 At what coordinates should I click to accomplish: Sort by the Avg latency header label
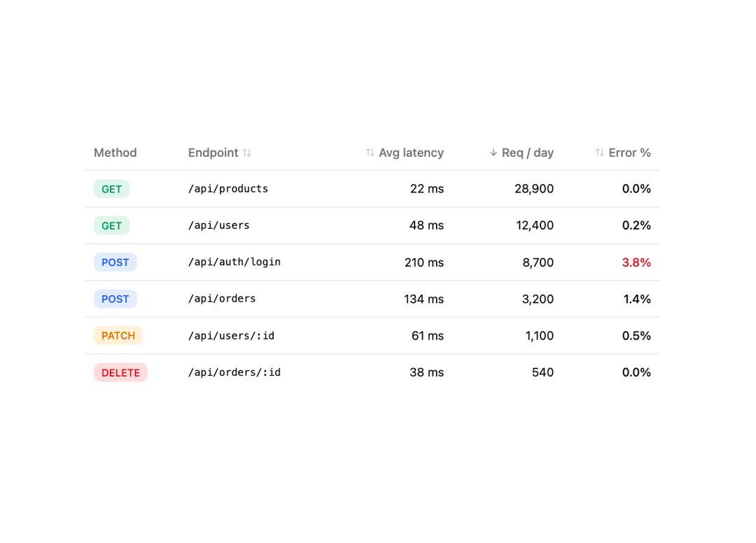coord(412,153)
